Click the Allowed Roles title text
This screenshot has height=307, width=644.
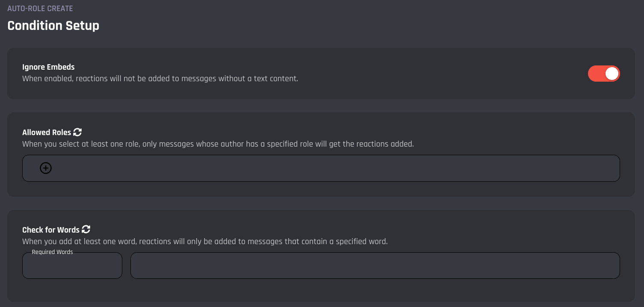coord(47,133)
